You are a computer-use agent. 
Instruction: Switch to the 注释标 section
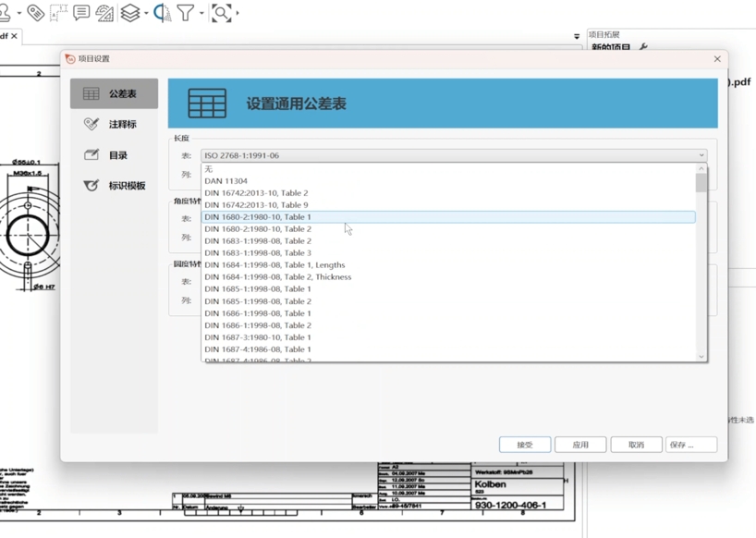pos(114,124)
